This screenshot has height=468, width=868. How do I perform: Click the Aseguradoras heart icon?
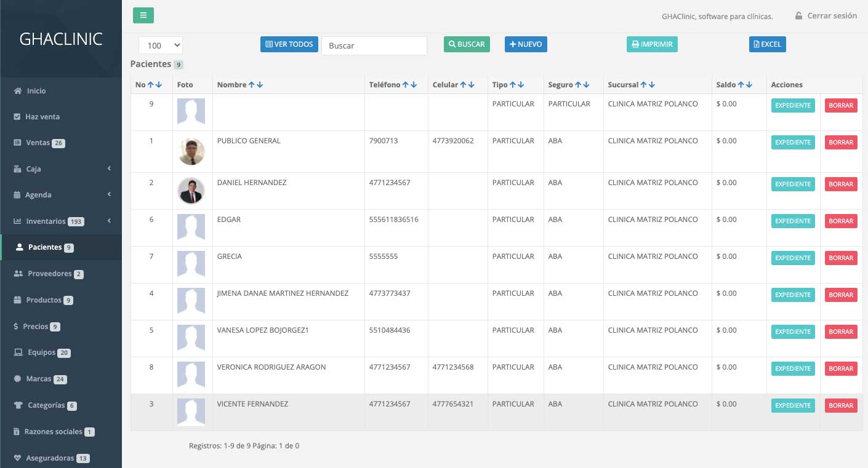click(17, 458)
